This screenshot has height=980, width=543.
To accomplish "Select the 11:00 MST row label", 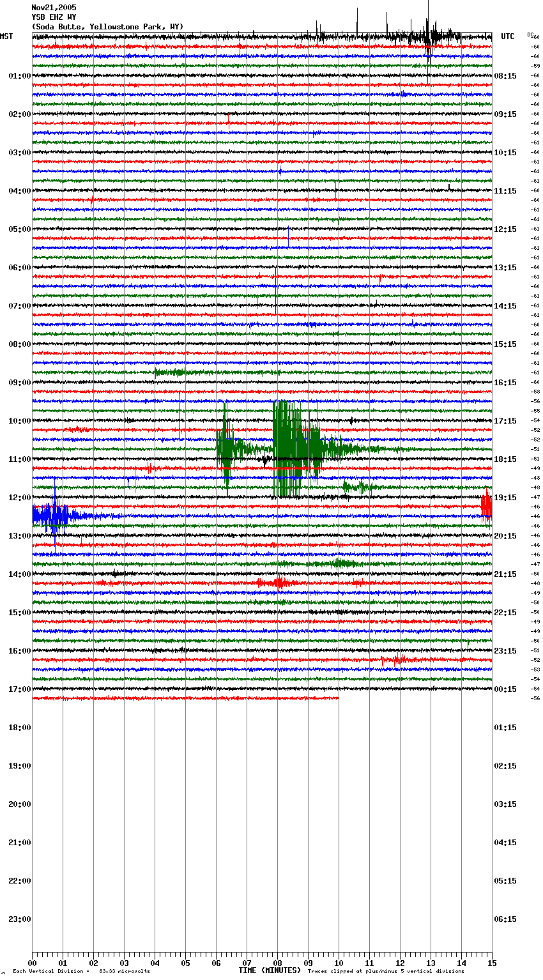I will click(x=20, y=459).
